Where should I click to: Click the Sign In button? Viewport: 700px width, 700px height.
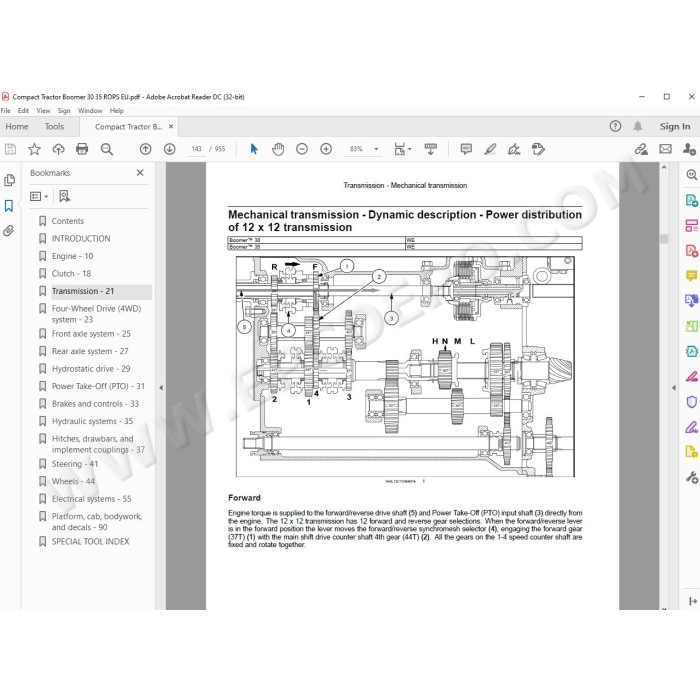(x=675, y=127)
